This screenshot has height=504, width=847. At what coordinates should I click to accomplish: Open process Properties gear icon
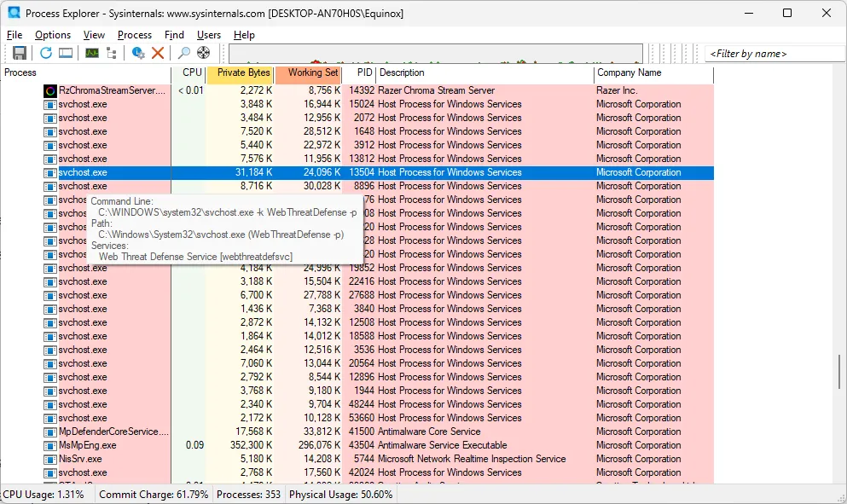click(138, 53)
